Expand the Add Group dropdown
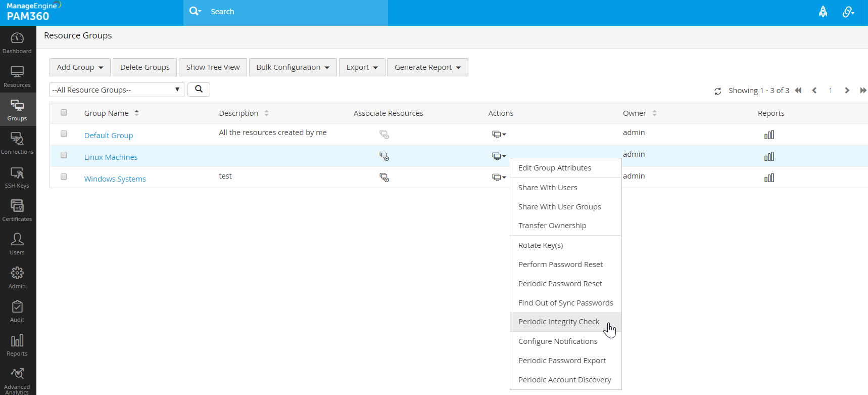This screenshot has width=868, height=395. pos(80,67)
